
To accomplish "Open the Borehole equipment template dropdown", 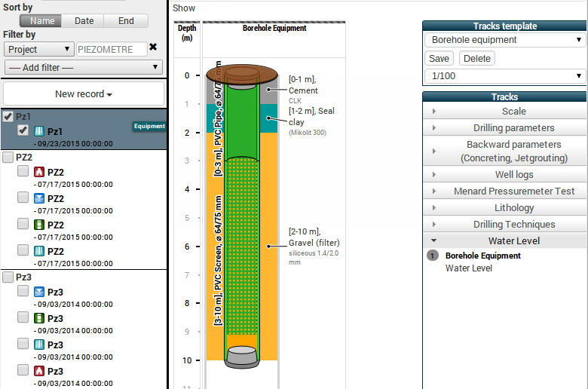I will click(x=504, y=40).
